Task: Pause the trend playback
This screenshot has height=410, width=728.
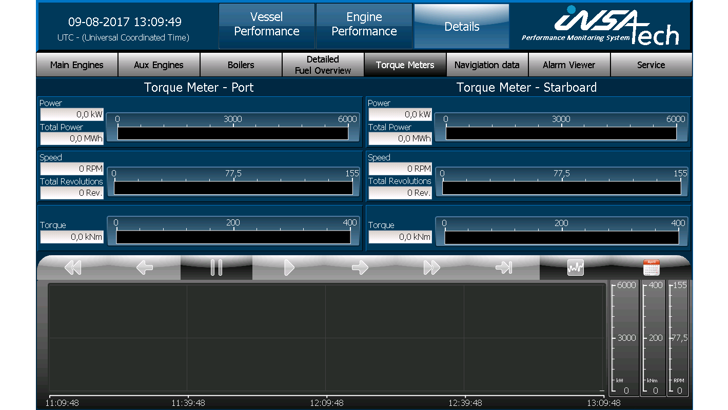Action: click(216, 268)
